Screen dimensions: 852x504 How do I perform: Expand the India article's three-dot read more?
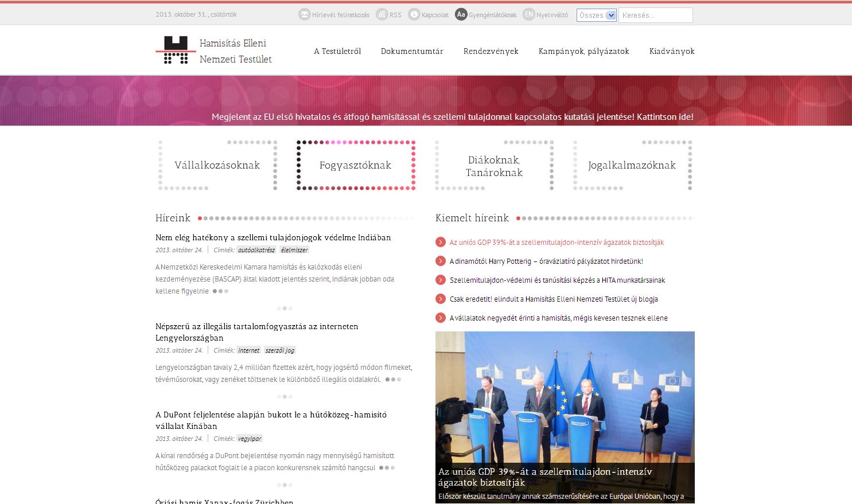(220, 291)
